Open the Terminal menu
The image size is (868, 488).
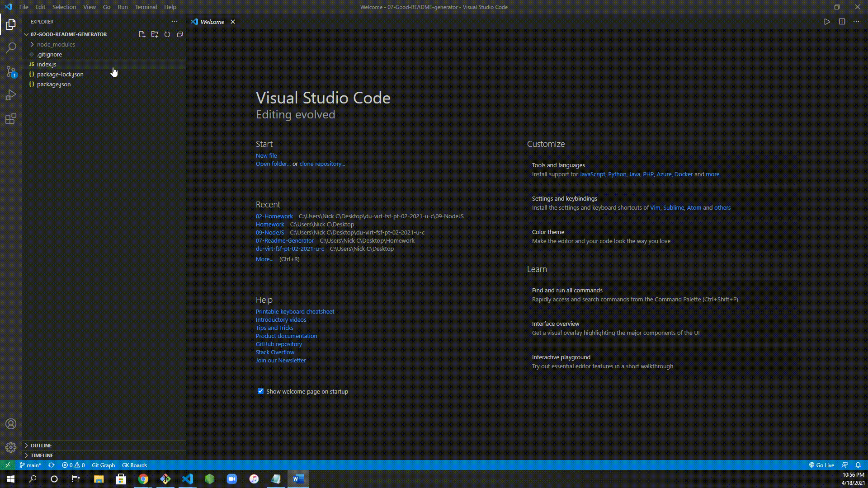click(x=146, y=7)
